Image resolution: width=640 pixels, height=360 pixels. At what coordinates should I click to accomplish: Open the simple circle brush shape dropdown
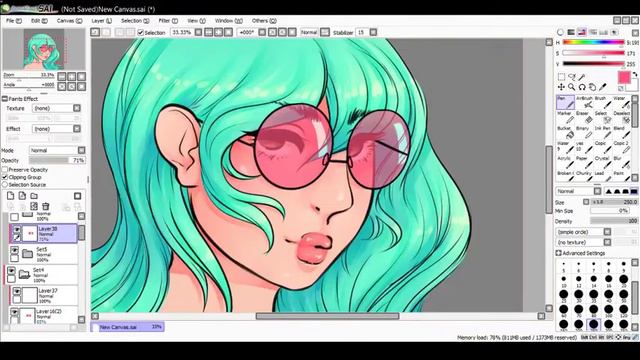pyautogui.click(x=584, y=232)
